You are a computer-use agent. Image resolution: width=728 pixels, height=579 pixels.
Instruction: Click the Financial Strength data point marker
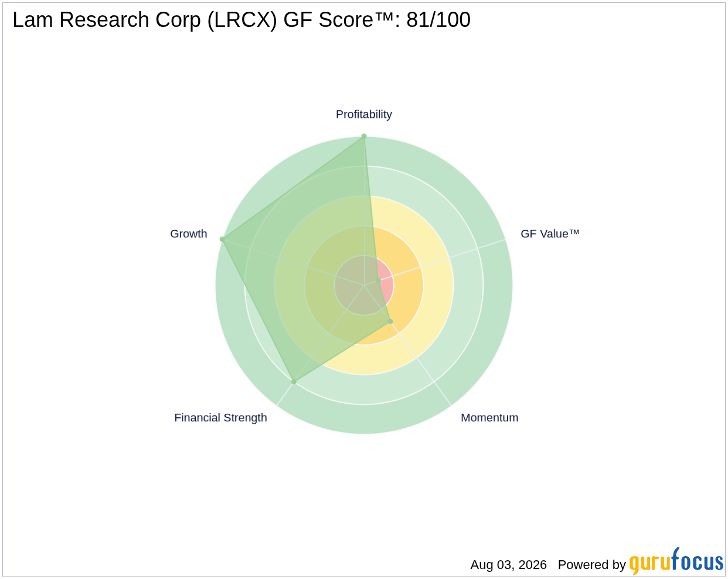point(294,382)
